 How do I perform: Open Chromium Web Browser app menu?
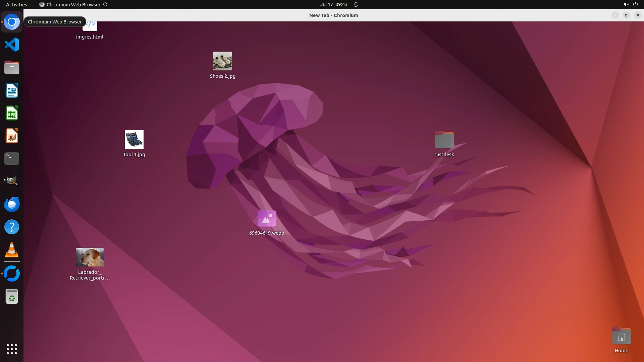pyautogui.click(x=73, y=4)
